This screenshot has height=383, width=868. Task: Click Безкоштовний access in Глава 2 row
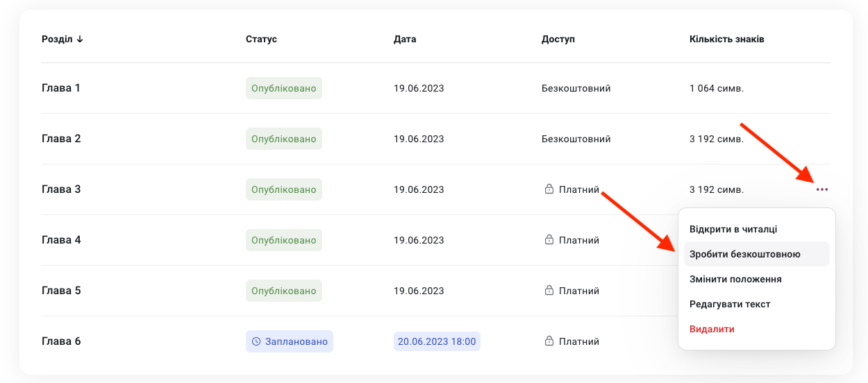(576, 139)
